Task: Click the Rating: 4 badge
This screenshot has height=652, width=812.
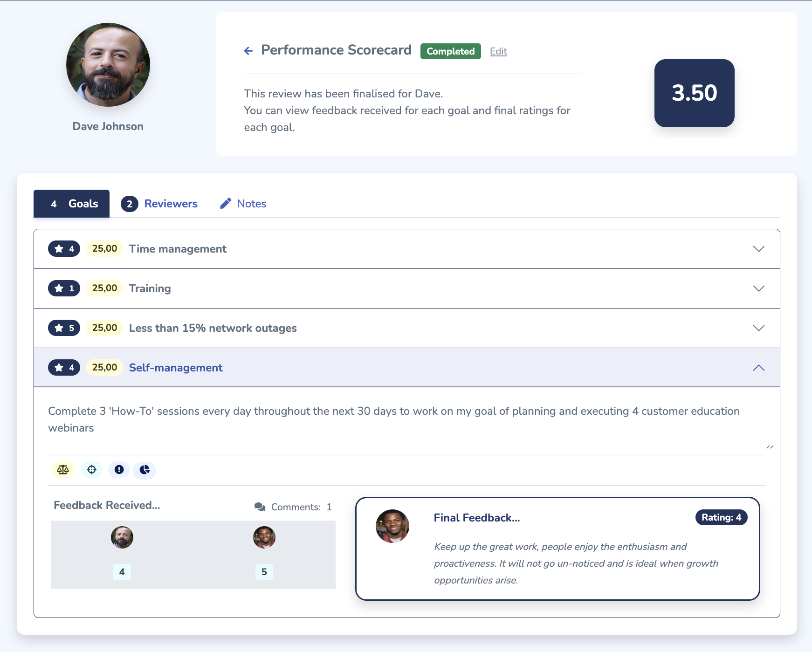Action: click(x=722, y=517)
